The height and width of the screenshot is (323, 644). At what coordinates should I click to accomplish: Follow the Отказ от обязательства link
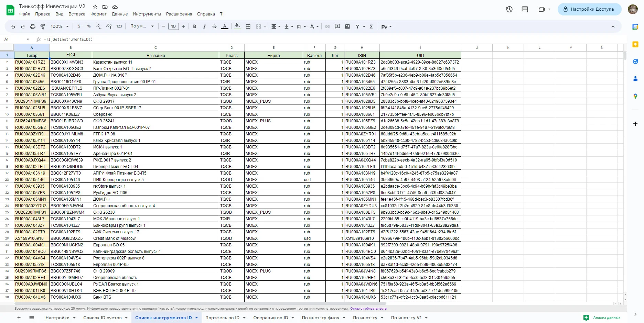click(x=368, y=309)
